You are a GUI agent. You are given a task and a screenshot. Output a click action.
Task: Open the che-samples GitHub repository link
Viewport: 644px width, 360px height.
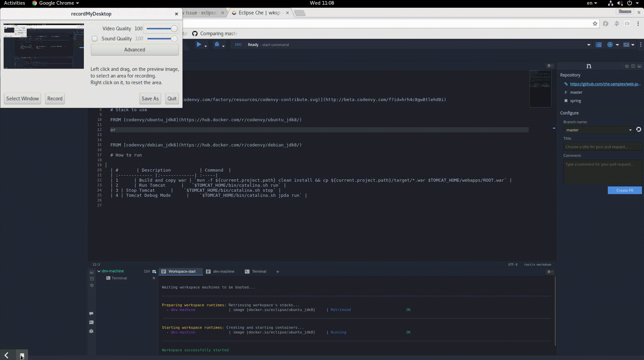tap(604, 84)
